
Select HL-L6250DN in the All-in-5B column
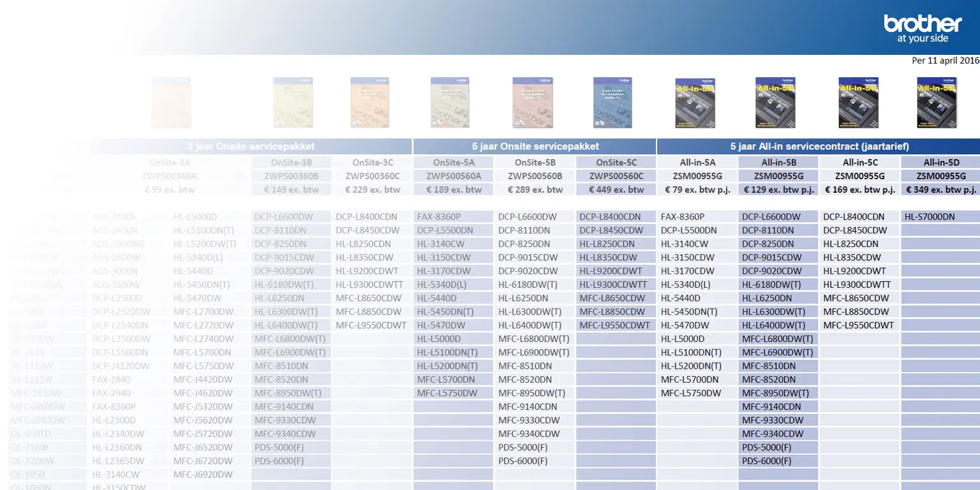click(767, 298)
